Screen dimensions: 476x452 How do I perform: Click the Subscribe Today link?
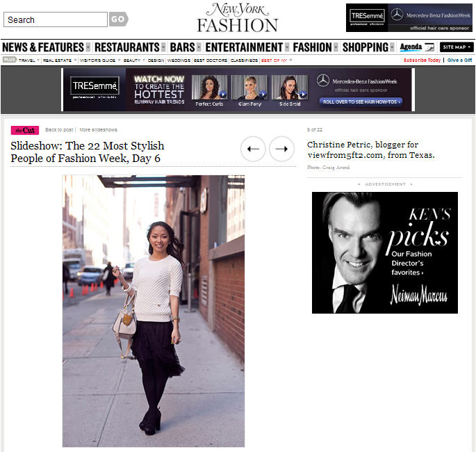click(x=422, y=60)
